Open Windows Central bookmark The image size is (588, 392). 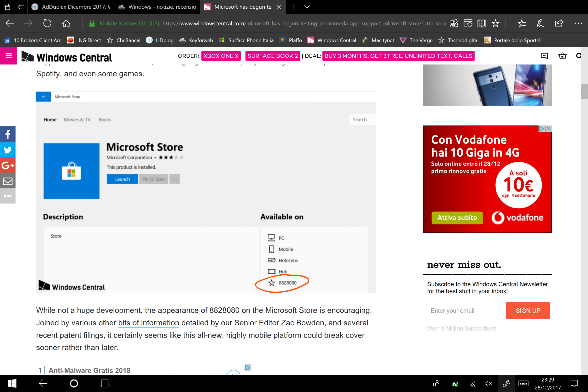click(331, 40)
